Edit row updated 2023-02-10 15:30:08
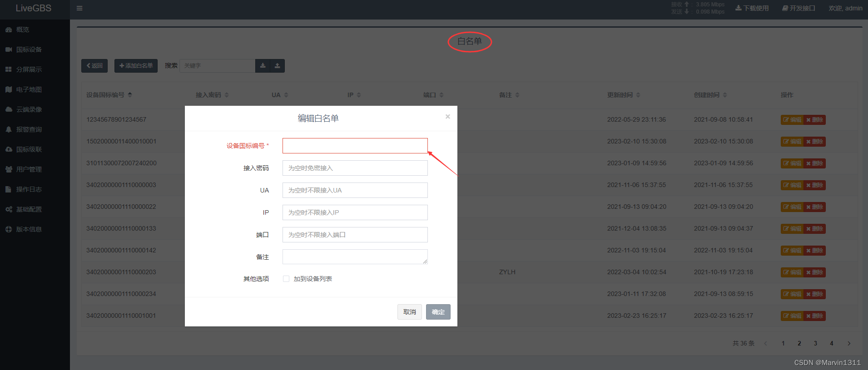The image size is (868, 370). (792, 142)
